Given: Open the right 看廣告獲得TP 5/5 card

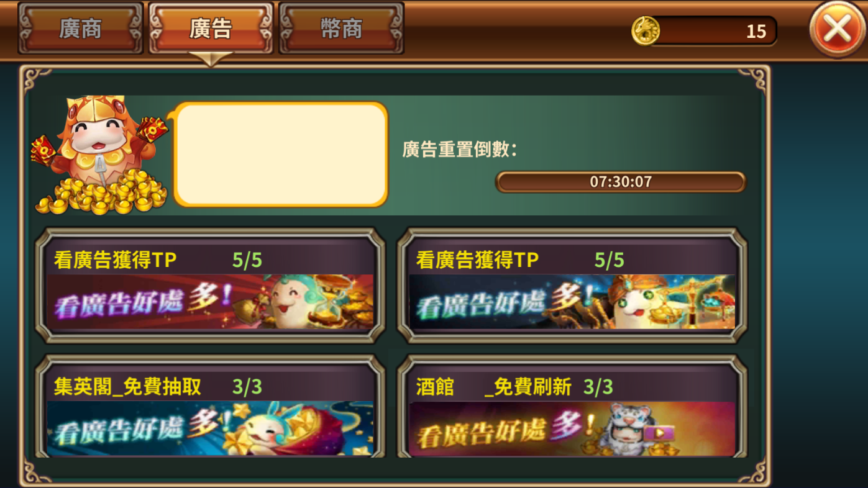Looking at the screenshot, I should pyautogui.click(x=572, y=286).
